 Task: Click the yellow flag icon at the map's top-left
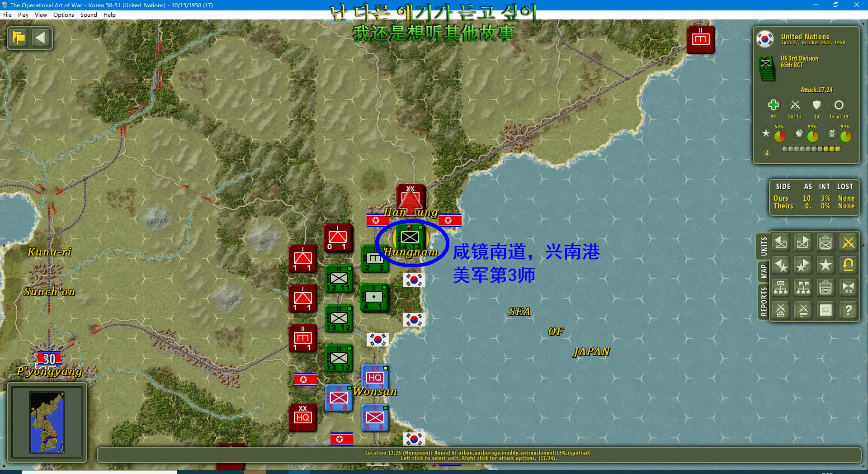click(x=19, y=38)
